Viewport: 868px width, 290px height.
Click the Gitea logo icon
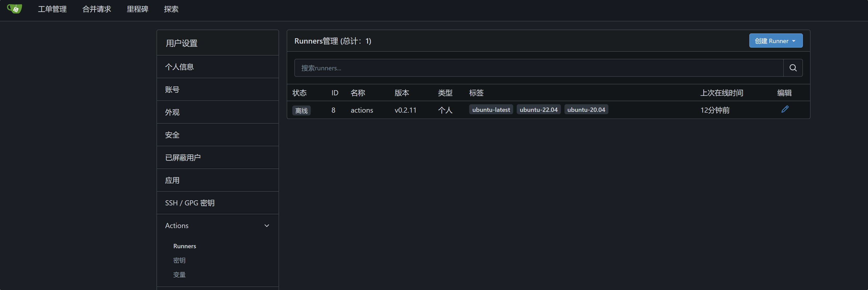point(15,9)
